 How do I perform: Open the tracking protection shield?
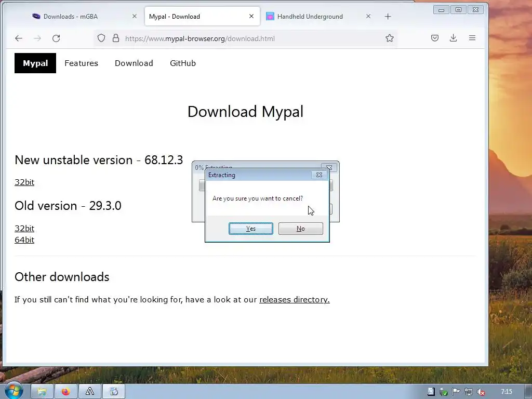(x=101, y=38)
